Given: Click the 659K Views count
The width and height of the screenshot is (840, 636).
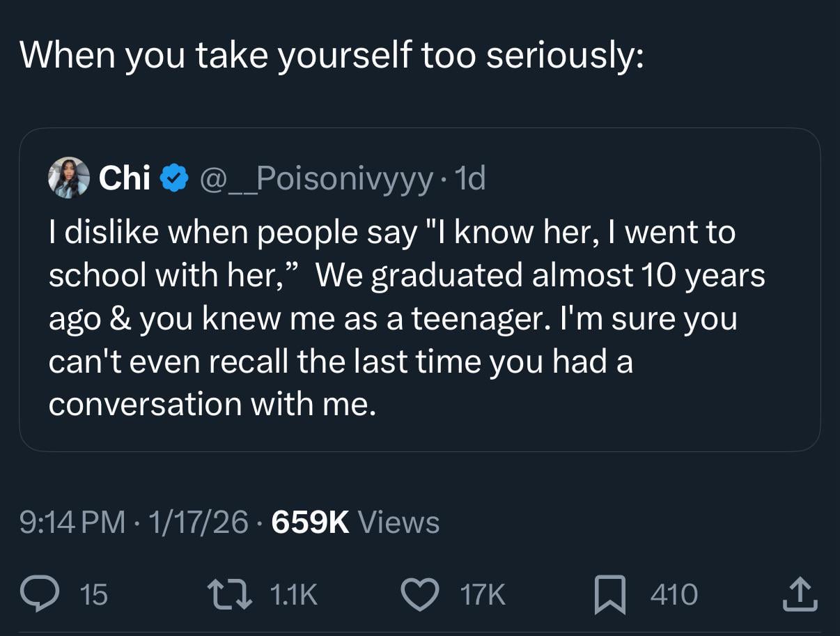Looking at the screenshot, I should point(355,522).
